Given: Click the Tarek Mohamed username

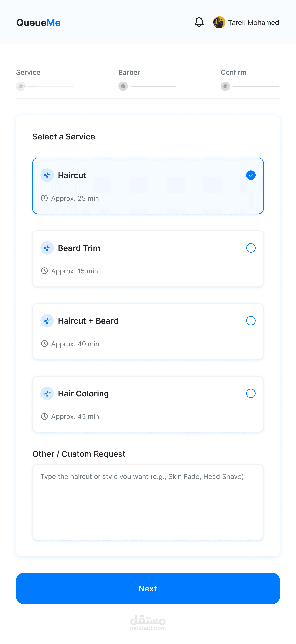Looking at the screenshot, I should [x=253, y=23].
